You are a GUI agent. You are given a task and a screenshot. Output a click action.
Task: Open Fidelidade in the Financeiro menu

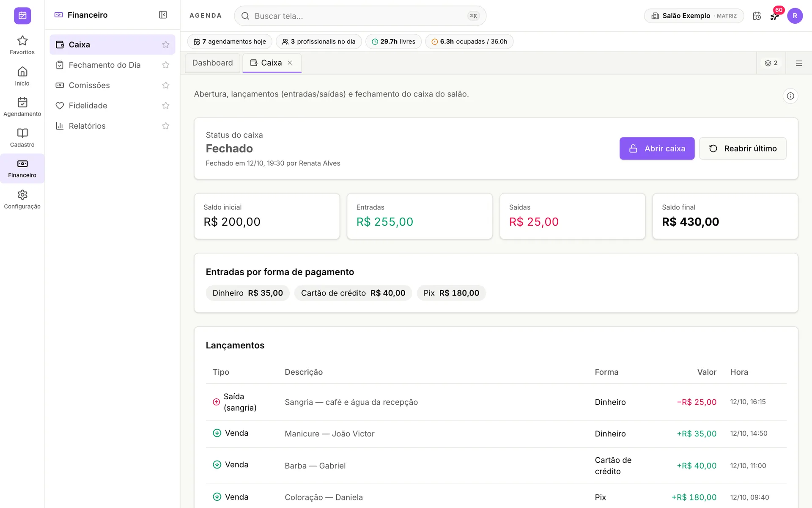tap(112, 105)
